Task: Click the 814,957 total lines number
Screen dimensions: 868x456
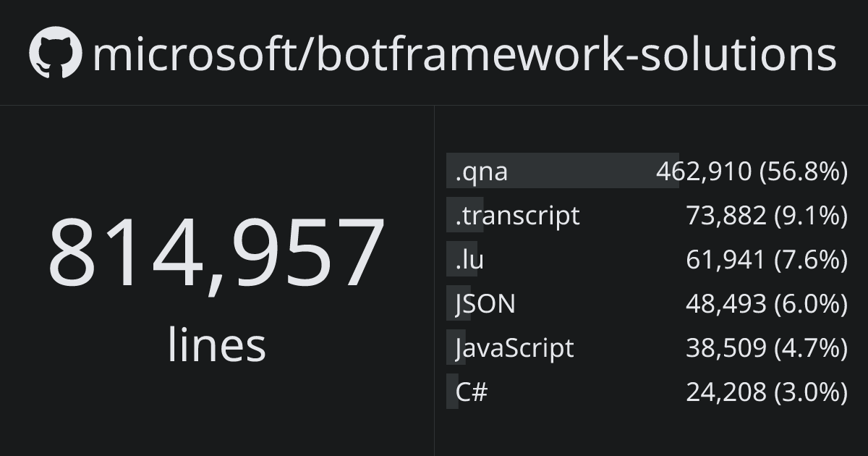Action: [x=216, y=254]
